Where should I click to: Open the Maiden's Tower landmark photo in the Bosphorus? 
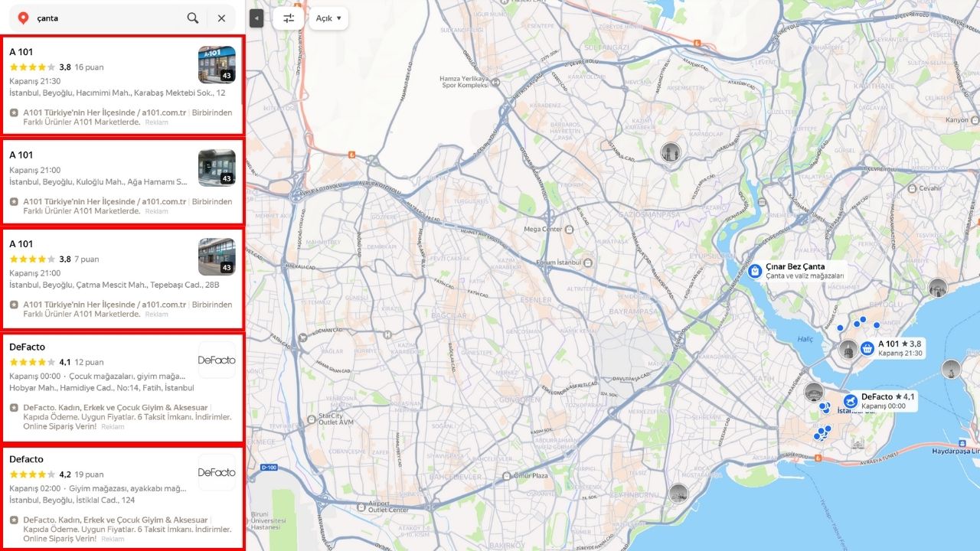coord(951,370)
